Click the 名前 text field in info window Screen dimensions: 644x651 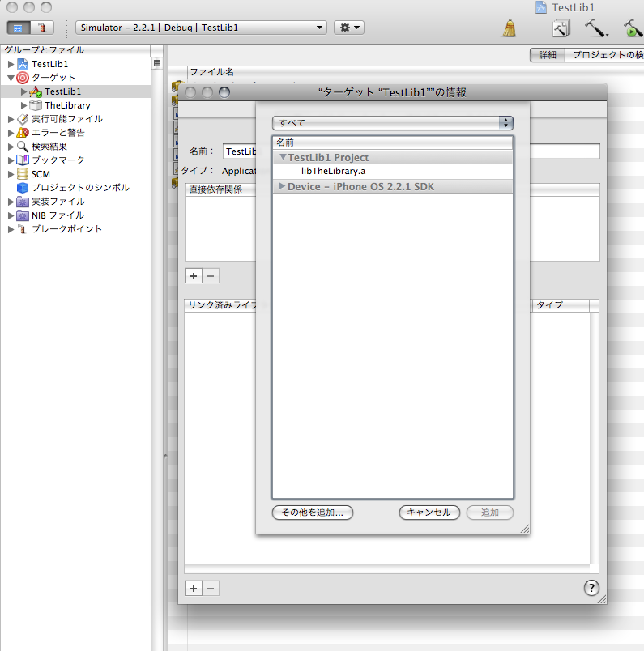coord(411,151)
